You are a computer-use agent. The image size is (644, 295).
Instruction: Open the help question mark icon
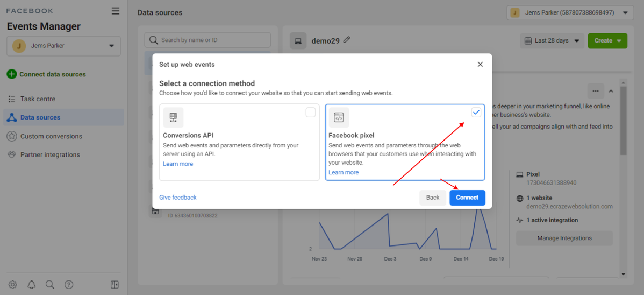click(69, 284)
